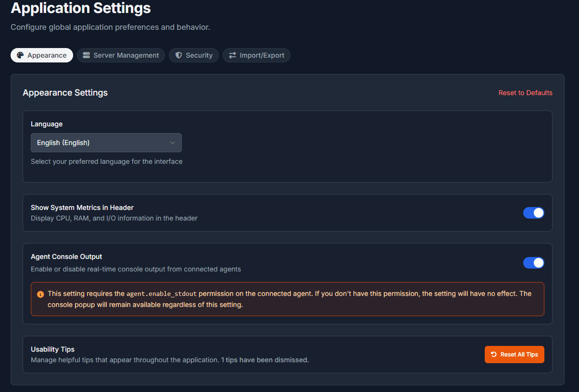Select the Appearance tab
The width and height of the screenshot is (579, 392).
pyautogui.click(x=42, y=55)
